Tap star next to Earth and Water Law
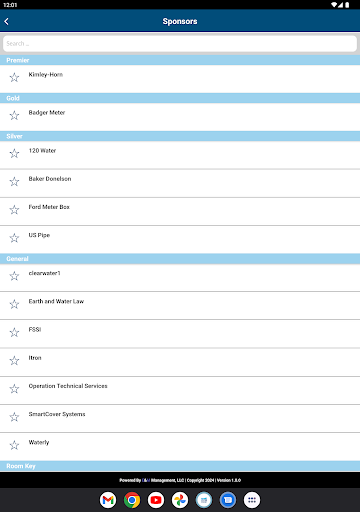 [14, 304]
